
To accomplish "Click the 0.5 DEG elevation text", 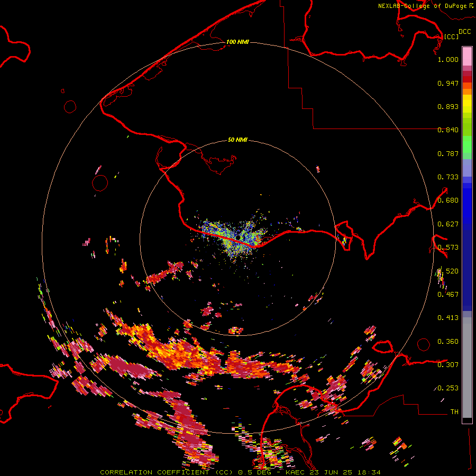I will [255, 472].
